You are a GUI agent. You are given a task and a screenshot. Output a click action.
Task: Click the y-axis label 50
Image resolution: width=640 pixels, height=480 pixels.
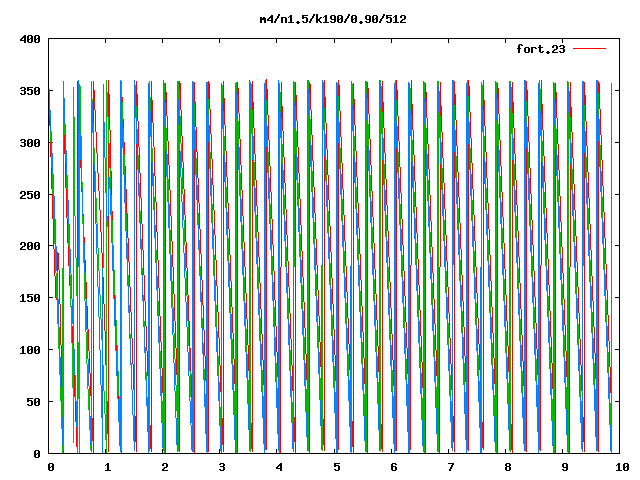pos(33,402)
